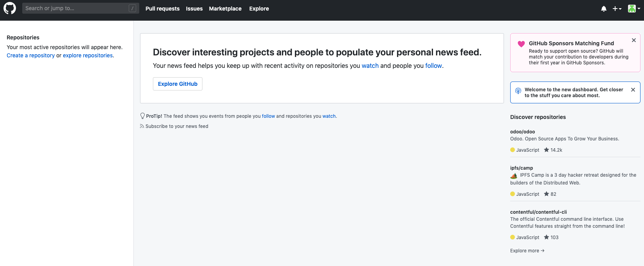Click the JavaScript language dot for odoo/odoo

coord(513,150)
